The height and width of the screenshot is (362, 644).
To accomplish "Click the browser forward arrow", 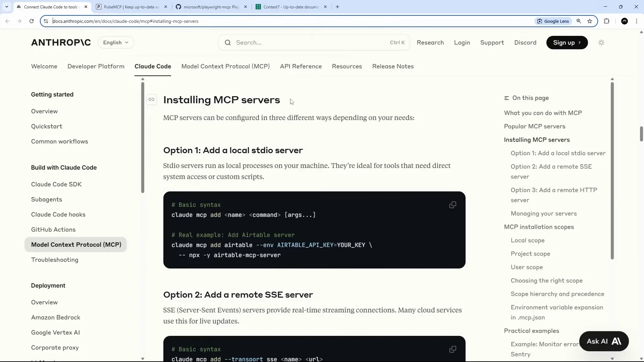I will pyautogui.click(x=19, y=21).
